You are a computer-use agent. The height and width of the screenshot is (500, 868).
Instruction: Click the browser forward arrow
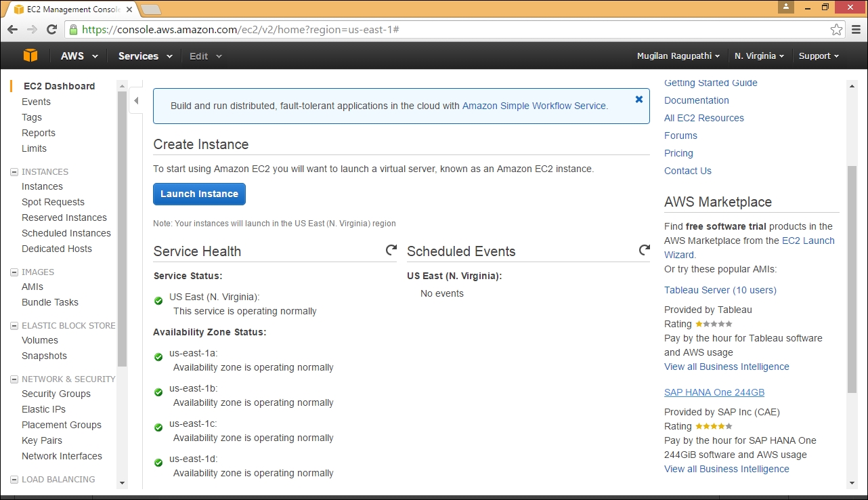point(32,30)
